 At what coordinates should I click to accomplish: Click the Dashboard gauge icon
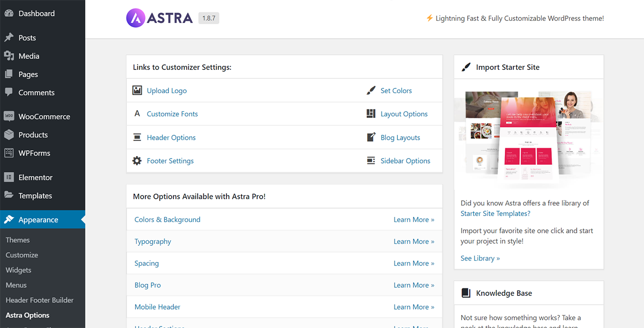pos(9,13)
